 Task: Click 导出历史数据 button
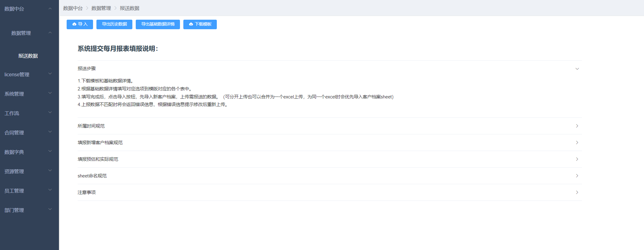click(x=114, y=24)
